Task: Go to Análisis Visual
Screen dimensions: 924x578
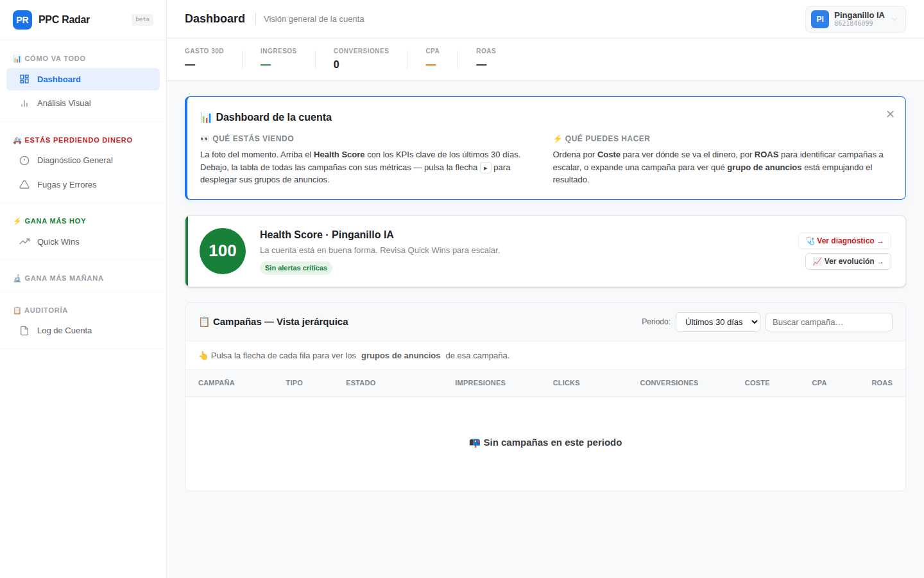Action: 83,103
